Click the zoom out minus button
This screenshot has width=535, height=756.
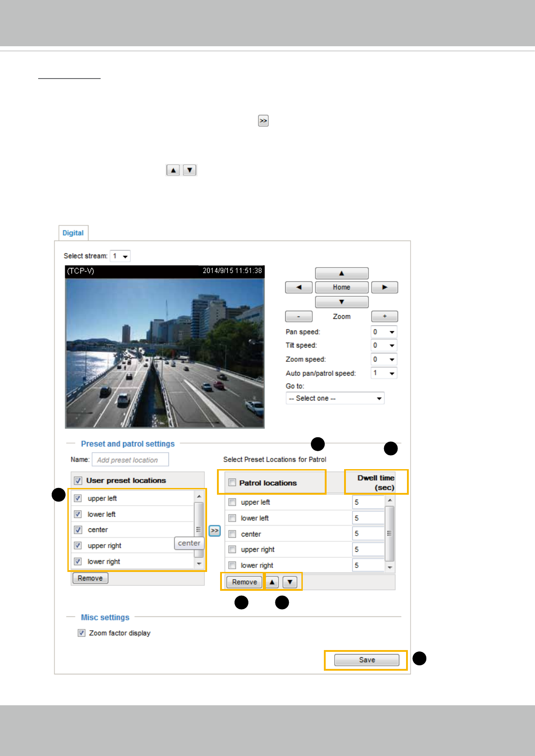tap(299, 316)
